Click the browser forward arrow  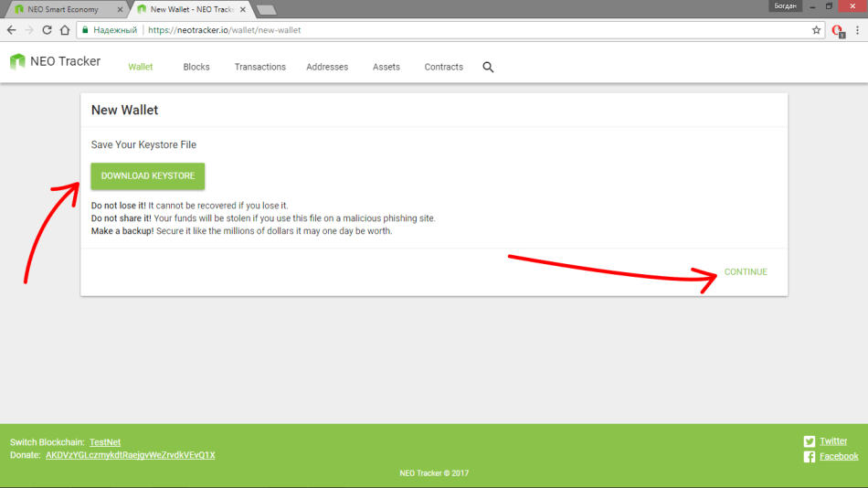[29, 30]
